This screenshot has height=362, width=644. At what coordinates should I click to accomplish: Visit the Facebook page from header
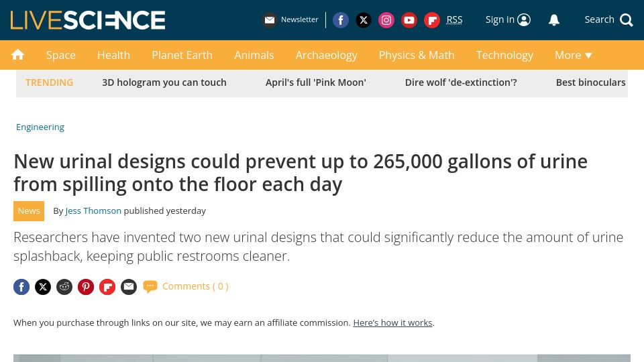click(341, 20)
